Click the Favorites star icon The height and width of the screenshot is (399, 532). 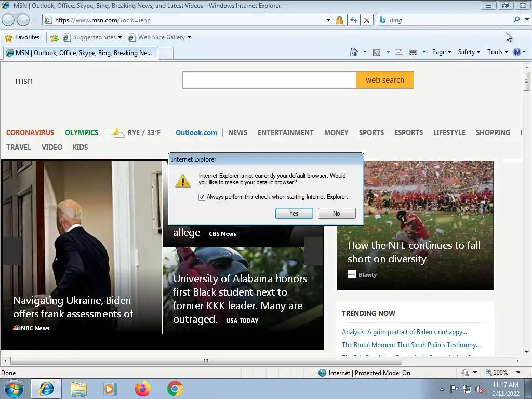[9, 37]
